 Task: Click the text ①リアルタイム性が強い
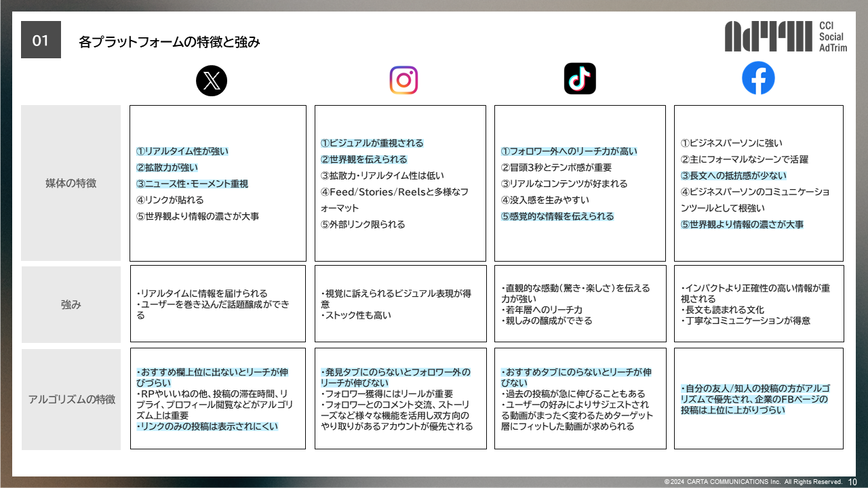(x=182, y=151)
